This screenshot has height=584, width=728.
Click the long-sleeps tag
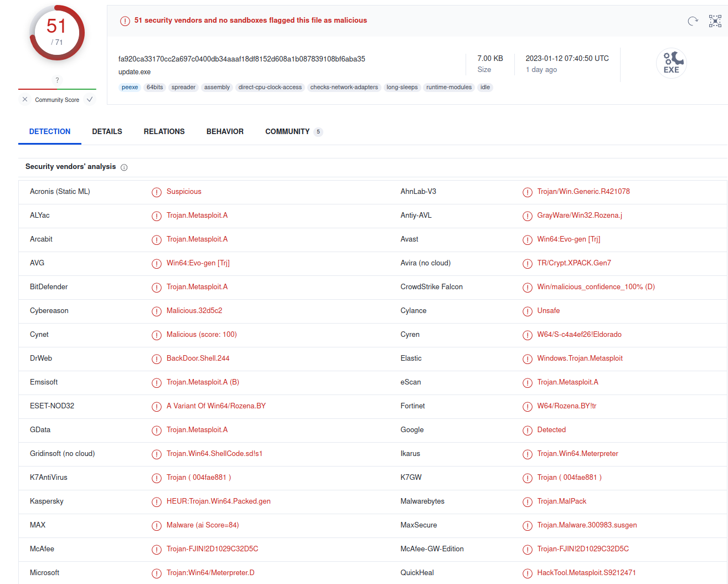[x=402, y=88]
